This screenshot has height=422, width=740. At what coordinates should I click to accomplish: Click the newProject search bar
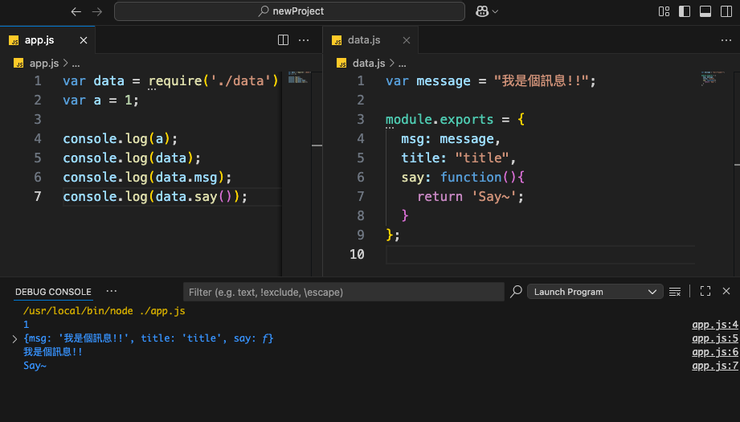(290, 11)
